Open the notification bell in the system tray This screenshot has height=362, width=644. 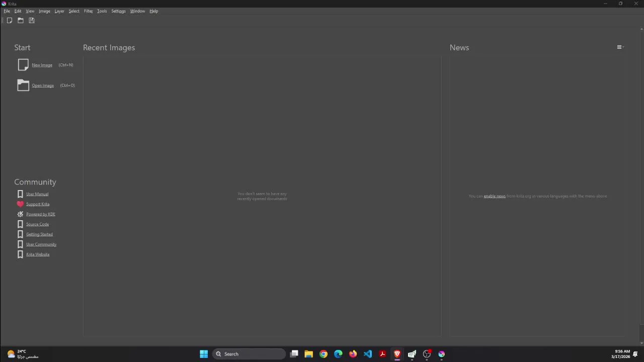(635, 354)
